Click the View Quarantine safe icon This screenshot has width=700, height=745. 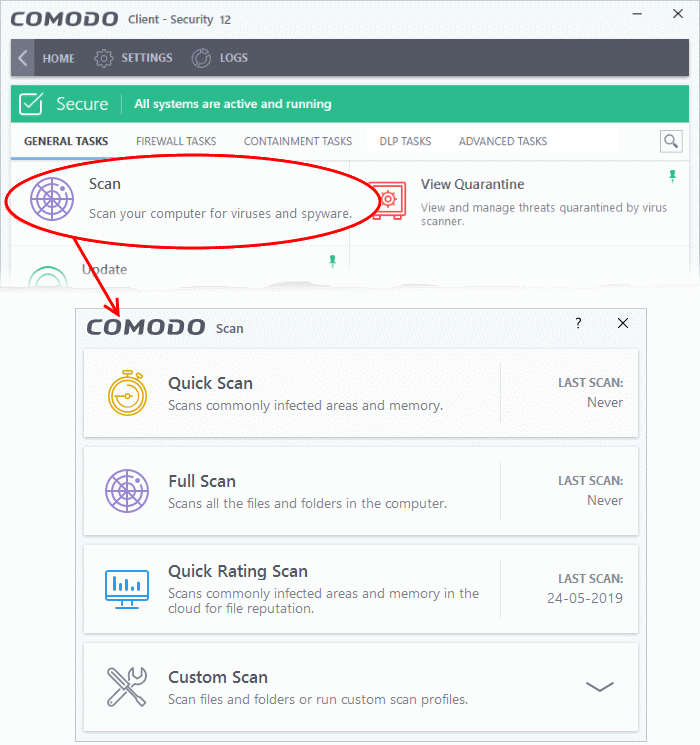click(389, 200)
